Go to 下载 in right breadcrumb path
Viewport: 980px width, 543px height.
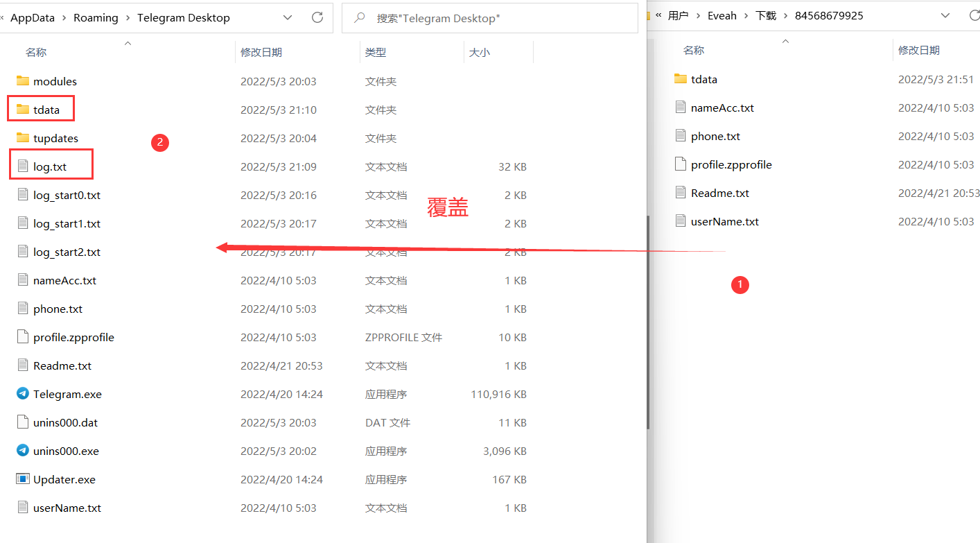[766, 15]
